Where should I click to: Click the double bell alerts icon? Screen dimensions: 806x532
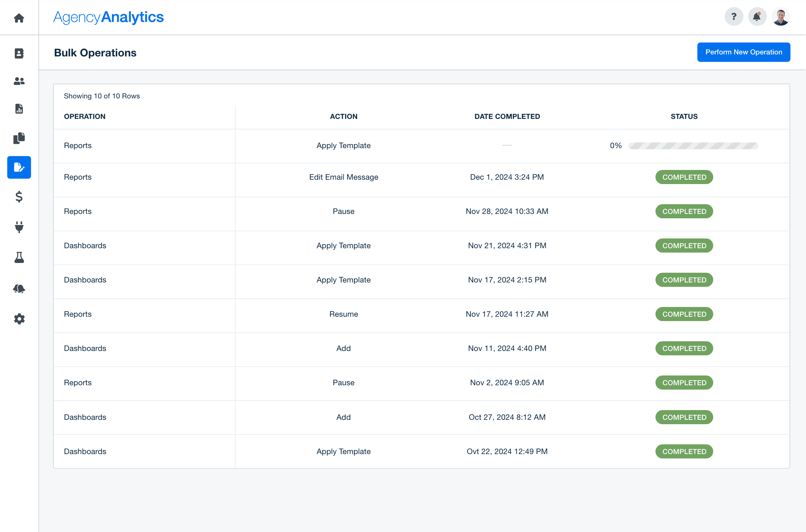[x=19, y=289]
